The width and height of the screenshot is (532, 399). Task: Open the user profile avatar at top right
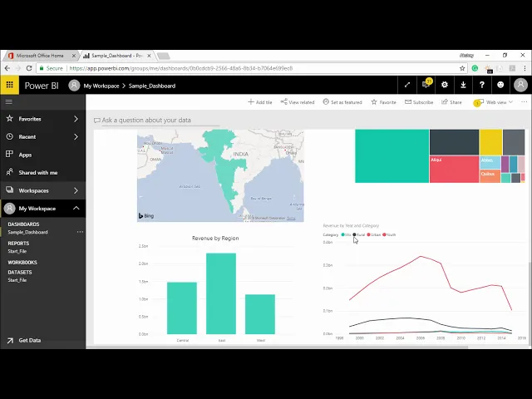520,85
